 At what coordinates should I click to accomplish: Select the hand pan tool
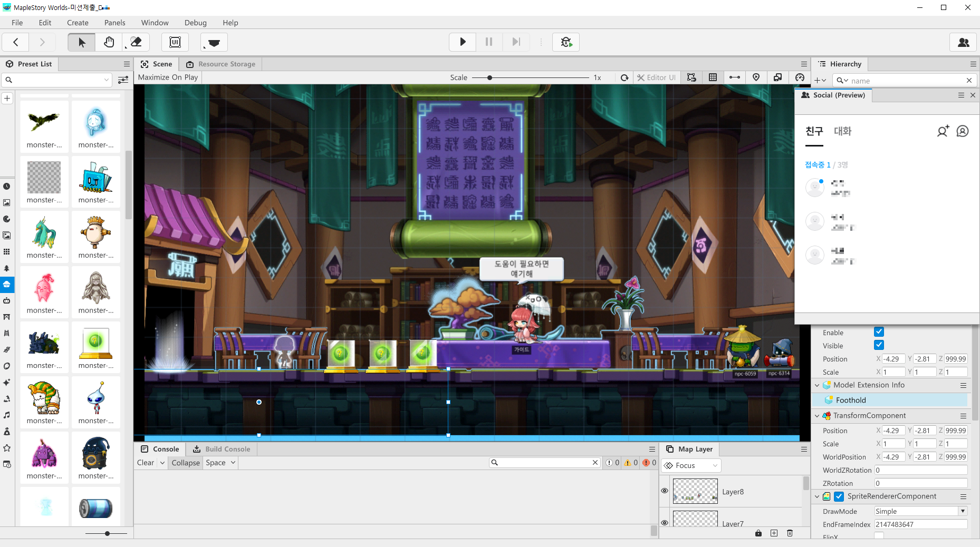click(x=109, y=42)
